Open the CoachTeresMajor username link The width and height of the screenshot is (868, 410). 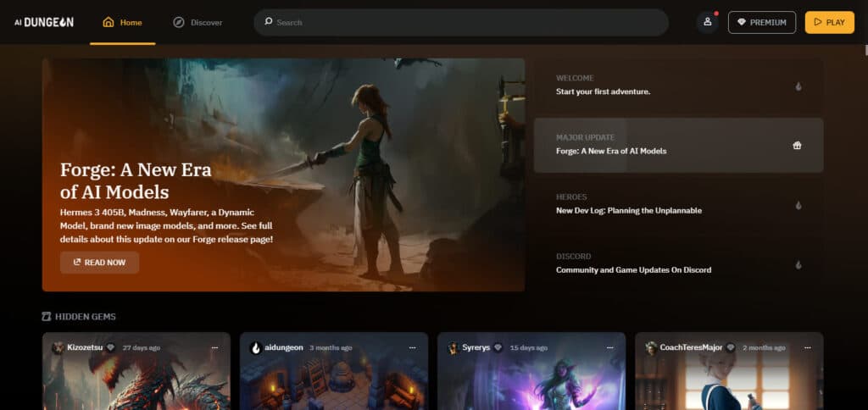691,347
